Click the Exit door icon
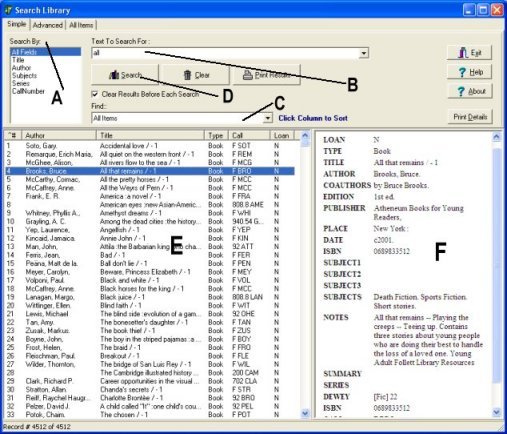The image size is (507, 434). coord(463,53)
